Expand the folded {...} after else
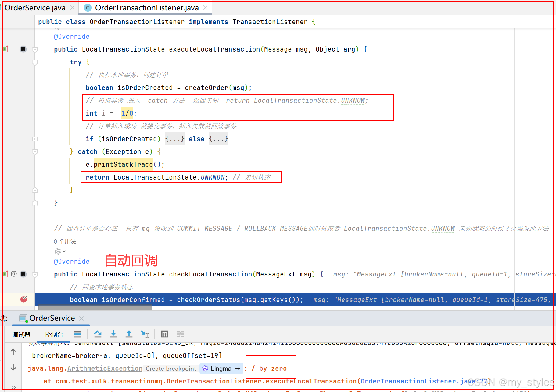 click(218, 139)
